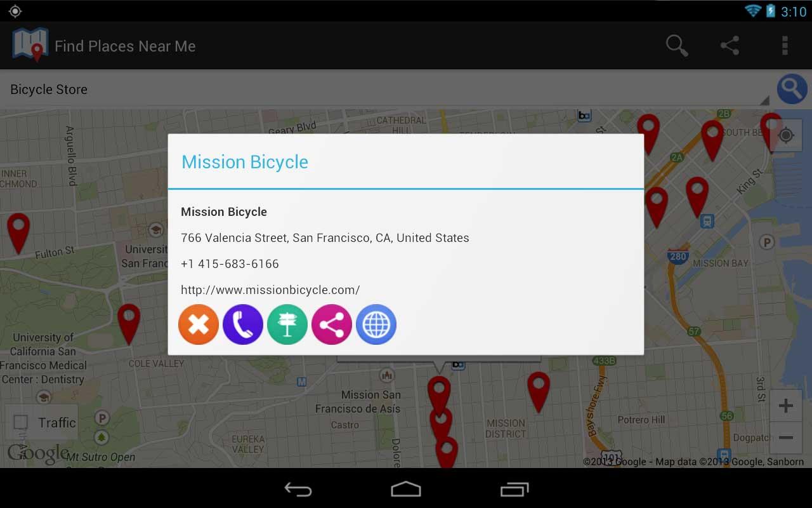Tap the Android back navigation button
This screenshot has height=508, width=812.
pyautogui.click(x=298, y=489)
